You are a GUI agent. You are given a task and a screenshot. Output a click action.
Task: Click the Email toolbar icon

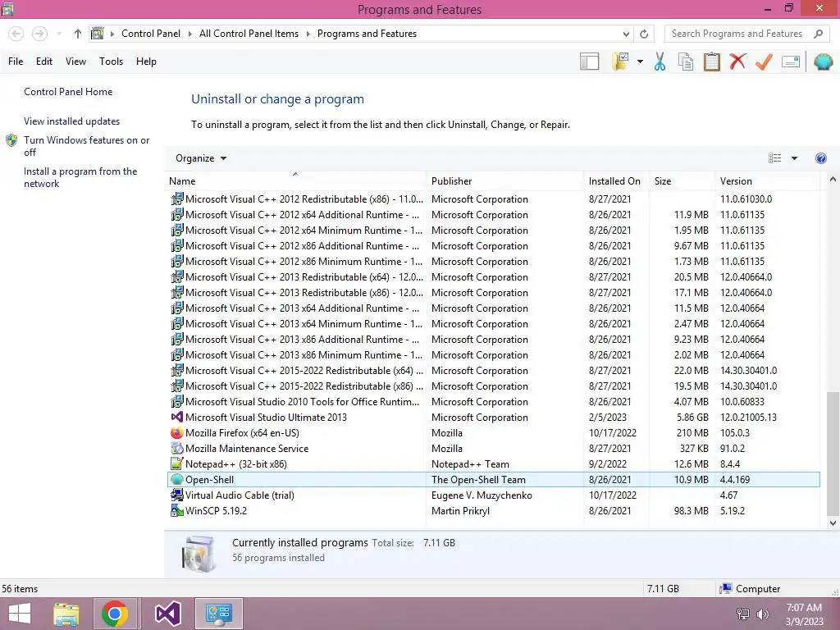coord(790,62)
